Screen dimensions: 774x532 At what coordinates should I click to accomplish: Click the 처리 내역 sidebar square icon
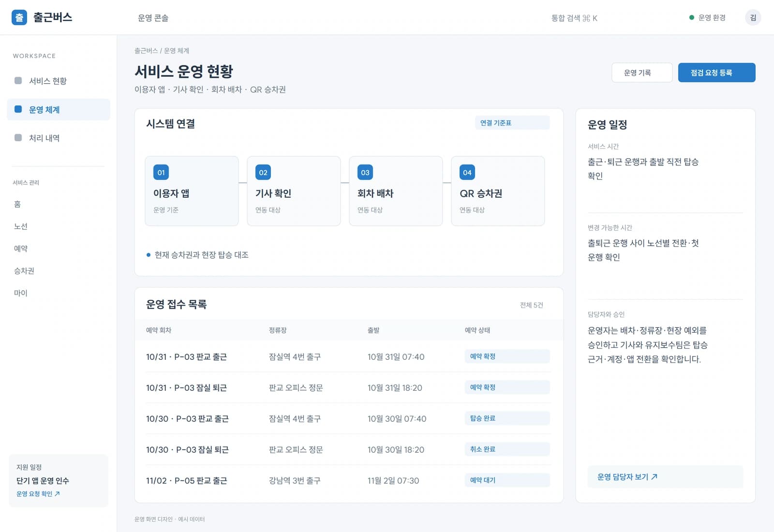18,138
